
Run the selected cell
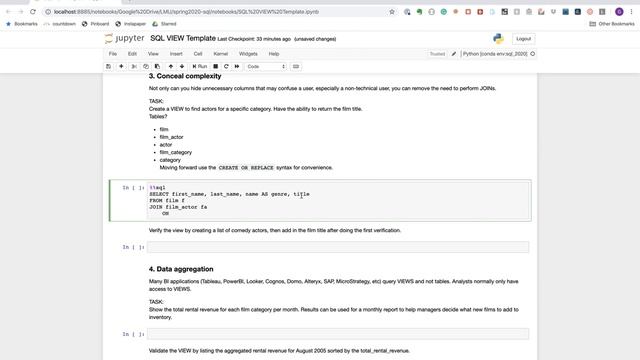[x=200, y=66]
